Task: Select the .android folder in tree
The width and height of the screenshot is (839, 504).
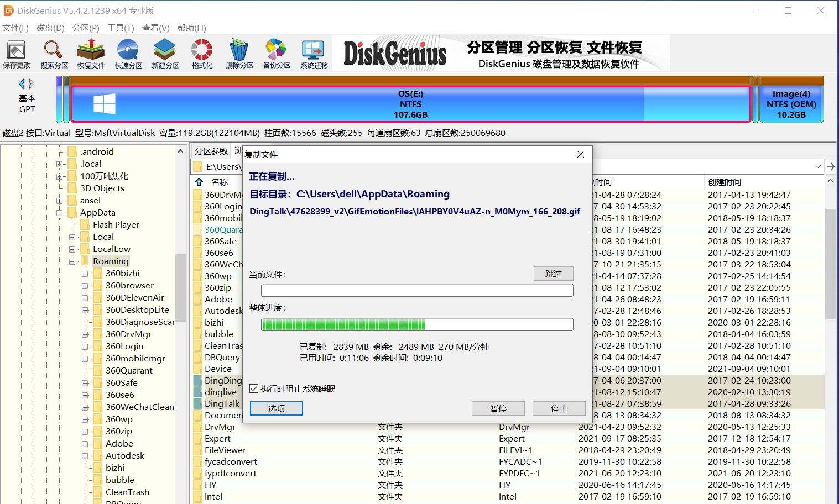Action: (97, 152)
